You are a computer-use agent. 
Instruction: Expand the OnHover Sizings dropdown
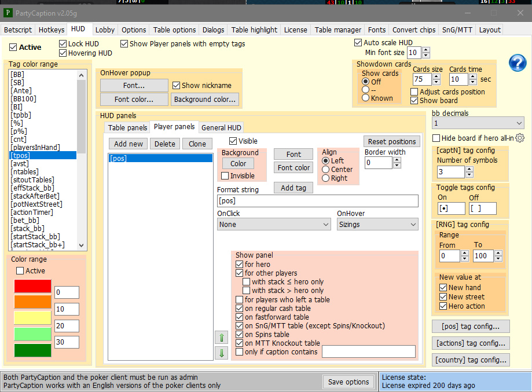[x=377, y=224]
